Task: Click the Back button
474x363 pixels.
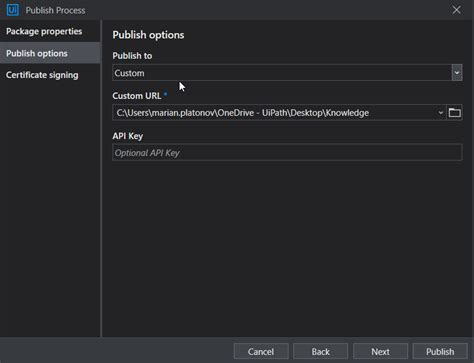Action: point(321,352)
